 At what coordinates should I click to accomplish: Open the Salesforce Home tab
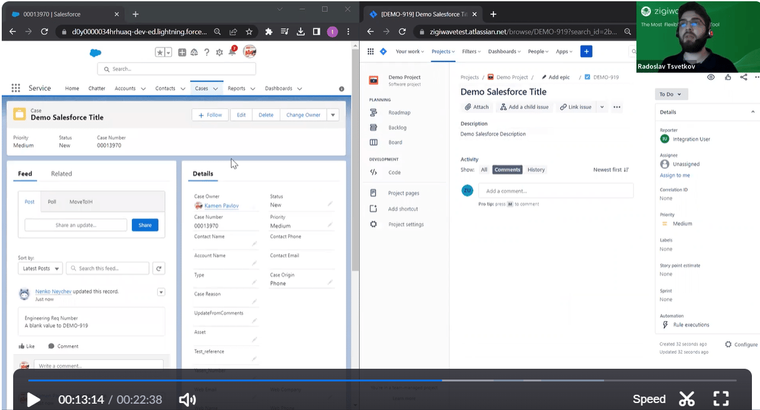(x=72, y=88)
